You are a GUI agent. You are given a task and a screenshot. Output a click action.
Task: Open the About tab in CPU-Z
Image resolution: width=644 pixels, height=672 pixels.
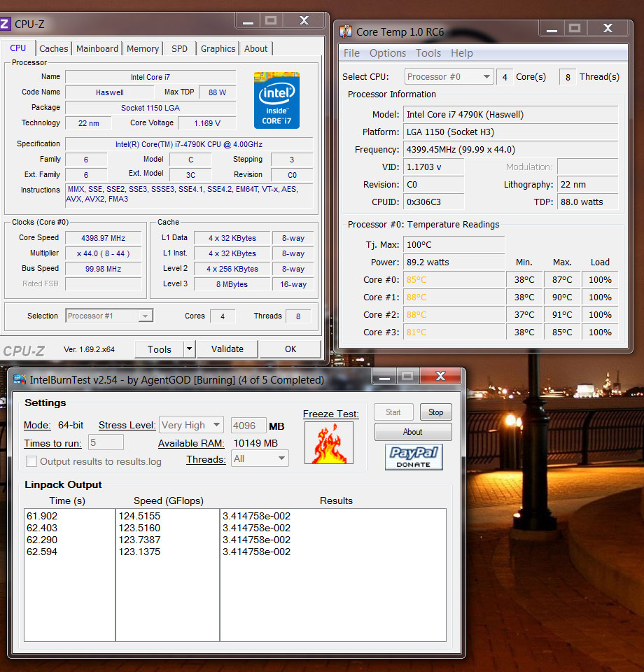click(255, 48)
